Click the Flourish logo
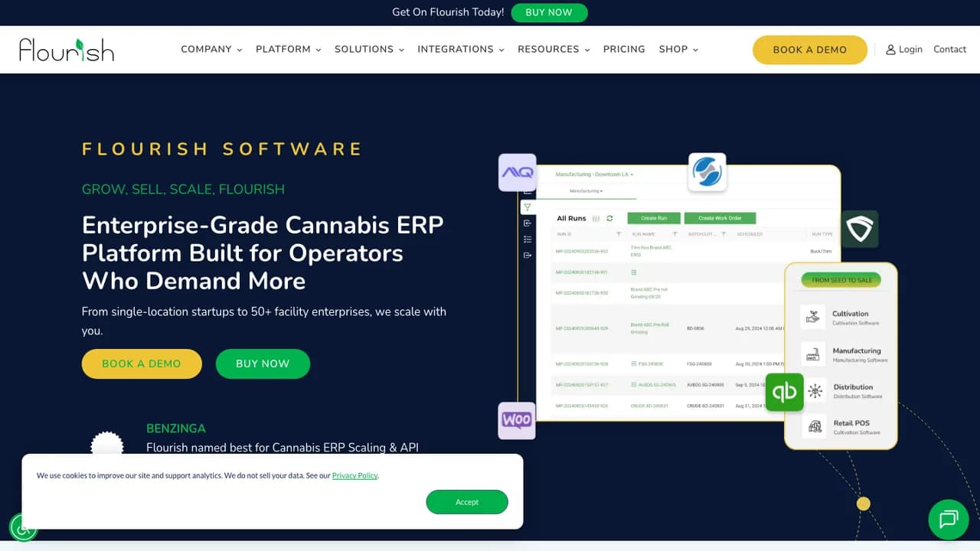The image size is (980, 551). tap(67, 50)
